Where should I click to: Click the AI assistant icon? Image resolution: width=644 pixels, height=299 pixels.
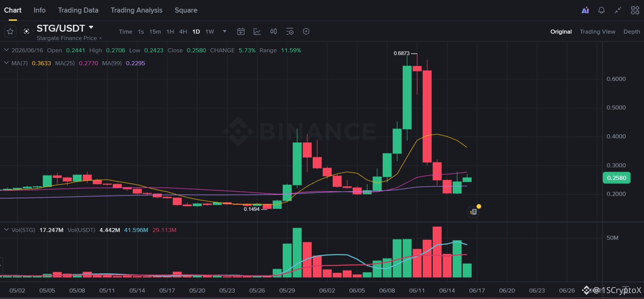(585, 11)
